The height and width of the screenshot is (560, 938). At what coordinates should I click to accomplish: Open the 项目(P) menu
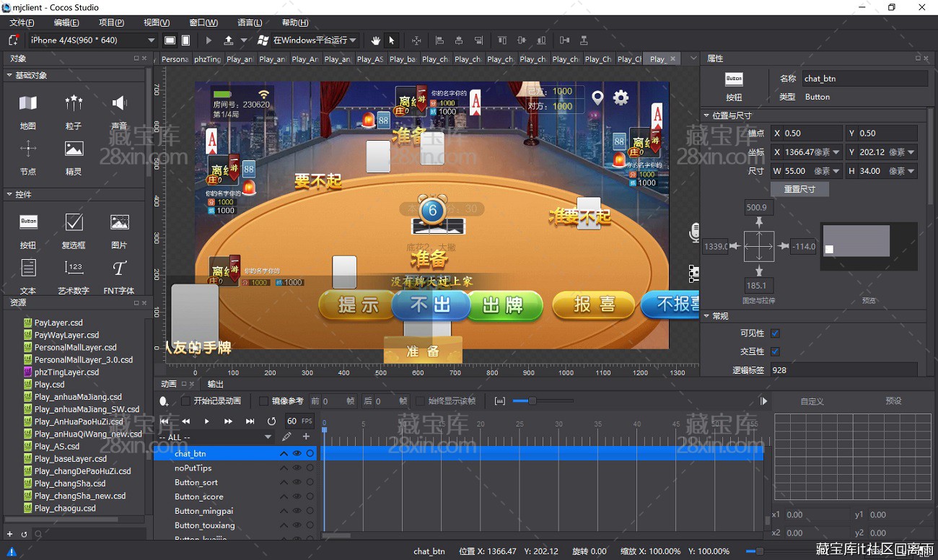click(111, 22)
